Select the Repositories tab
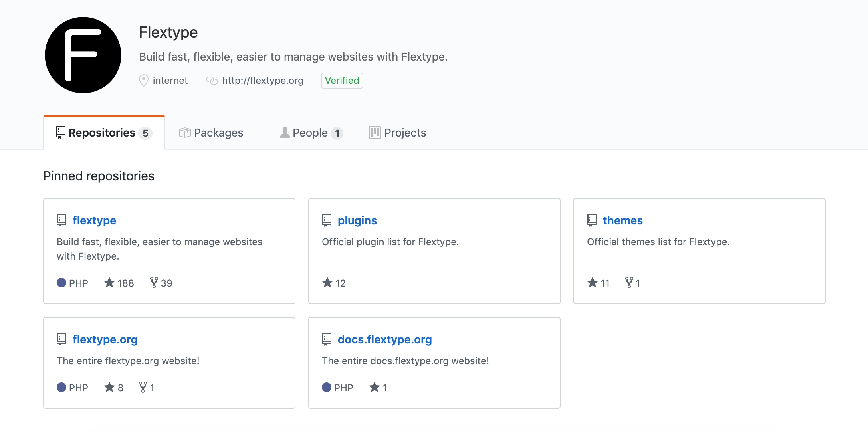The image size is (868, 432). click(104, 133)
